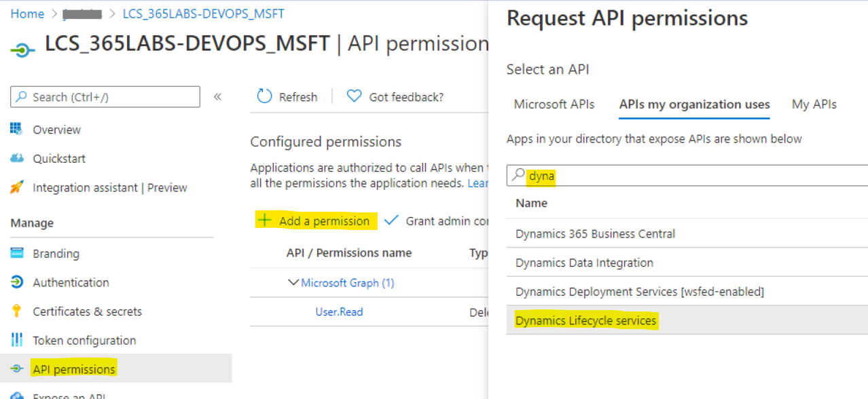The width and height of the screenshot is (868, 399).
Task: Open Authentication menu item
Action: [x=71, y=282]
